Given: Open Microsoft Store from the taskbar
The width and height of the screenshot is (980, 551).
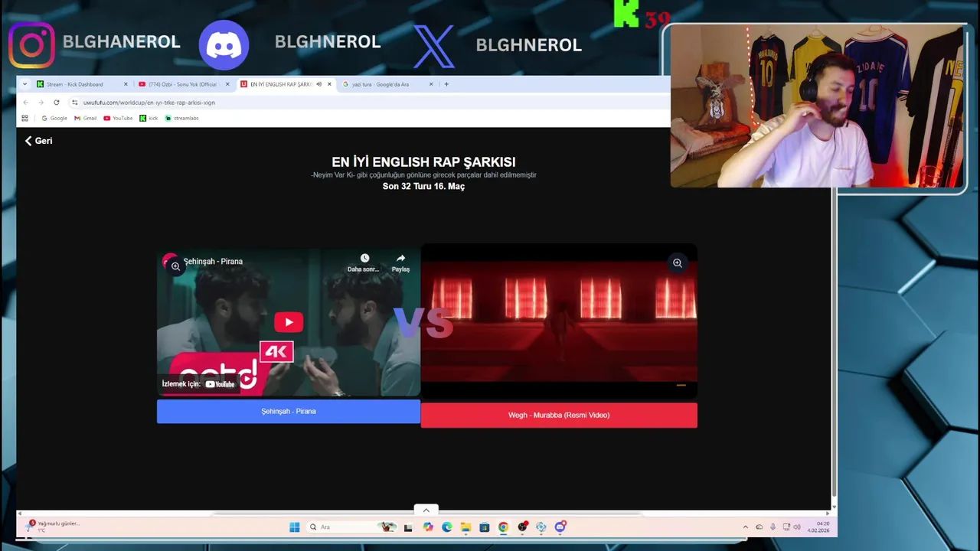Looking at the screenshot, I should [x=485, y=527].
